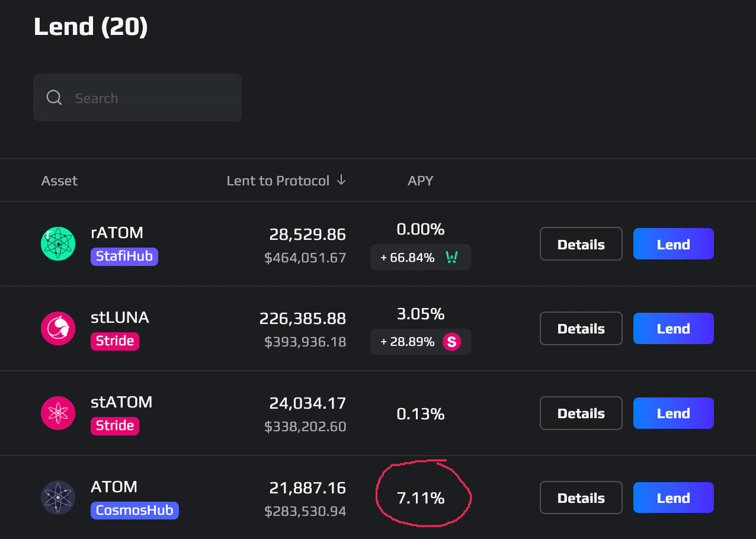The width and height of the screenshot is (756, 539).
Task: Click the ATOM CosmosHub token icon
Action: pyautogui.click(x=58, y=498)
